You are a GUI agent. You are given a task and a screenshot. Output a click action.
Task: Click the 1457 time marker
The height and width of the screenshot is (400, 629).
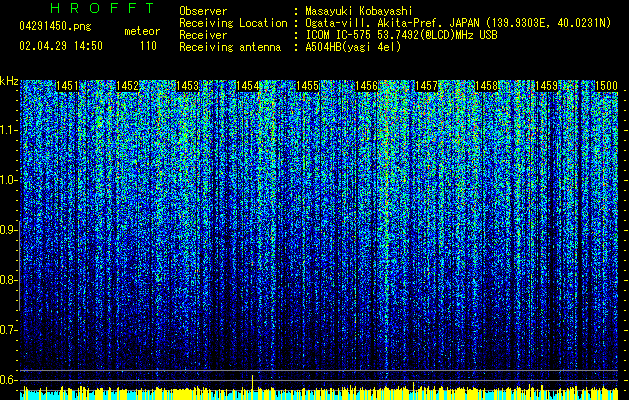point(426,86)
